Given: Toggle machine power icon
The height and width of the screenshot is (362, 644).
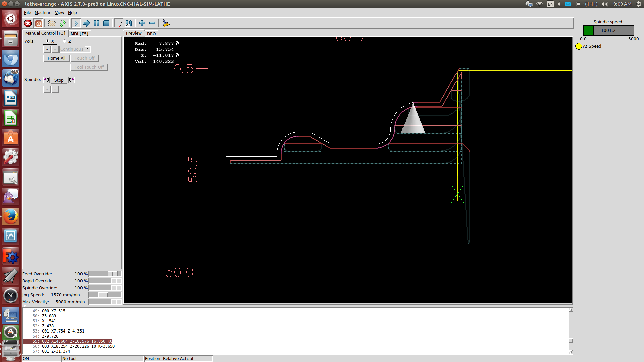Looking at the screenshot, I should (x=39, y=23).
